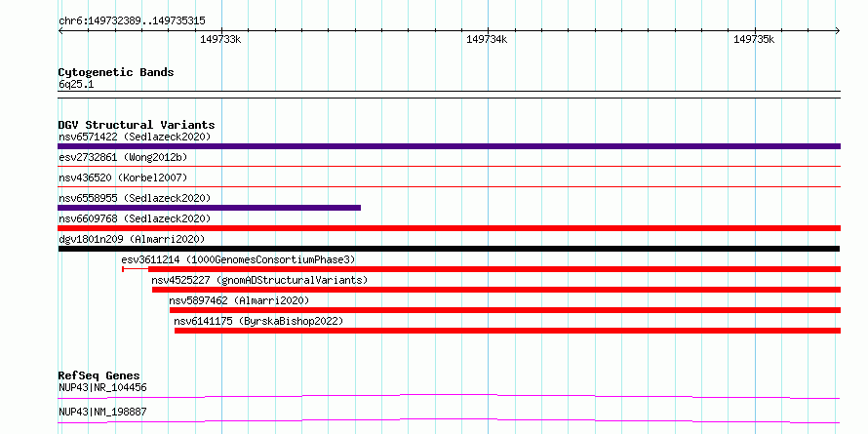Open the nsv5897462 (Almarri2020) variant label
Screen dimensions: 868x434
pyautogui.click(x=239, y=300)
